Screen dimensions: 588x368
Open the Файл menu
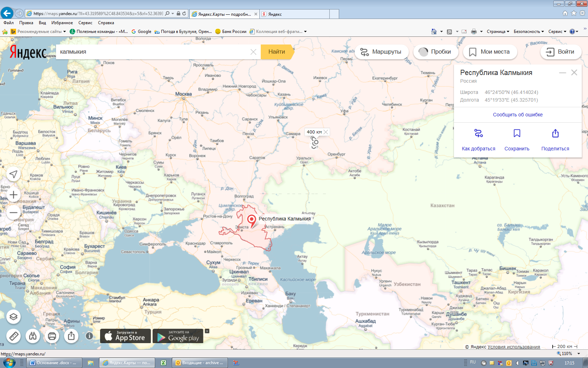click(9, 23)
